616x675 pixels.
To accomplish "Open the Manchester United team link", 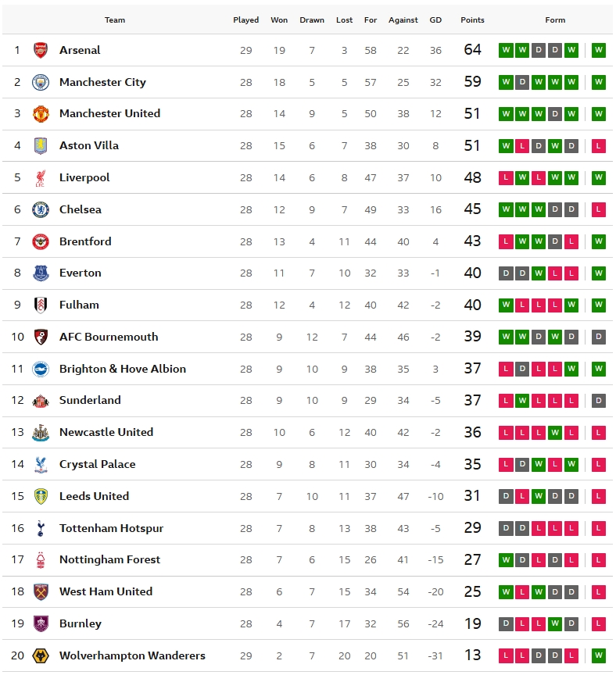I will click(109, 113).
